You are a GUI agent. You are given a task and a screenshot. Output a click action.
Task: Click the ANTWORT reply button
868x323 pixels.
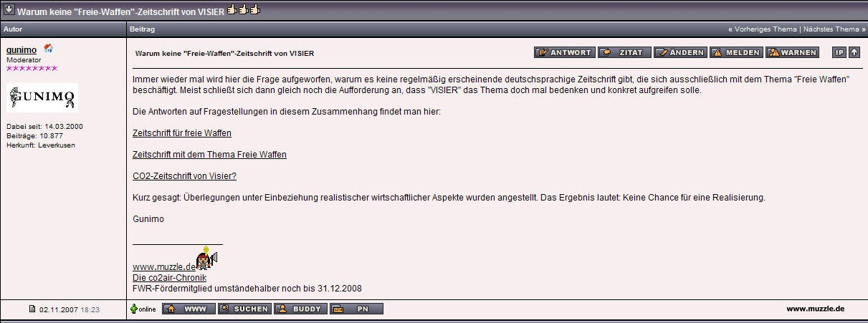point(564,52)
